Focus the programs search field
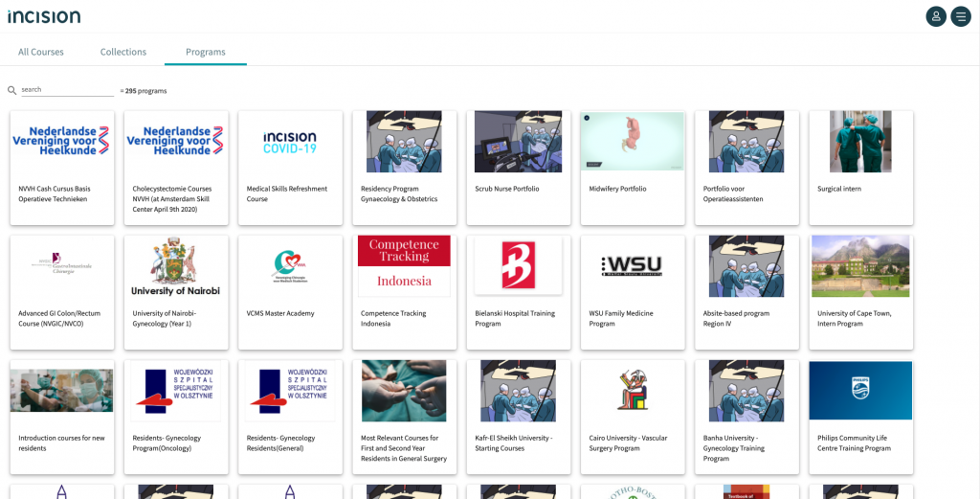 68,90
